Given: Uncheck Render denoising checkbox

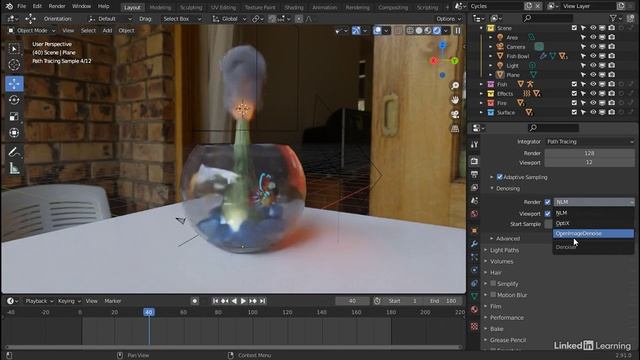Looking at the screenshot, I should (548, 202).
